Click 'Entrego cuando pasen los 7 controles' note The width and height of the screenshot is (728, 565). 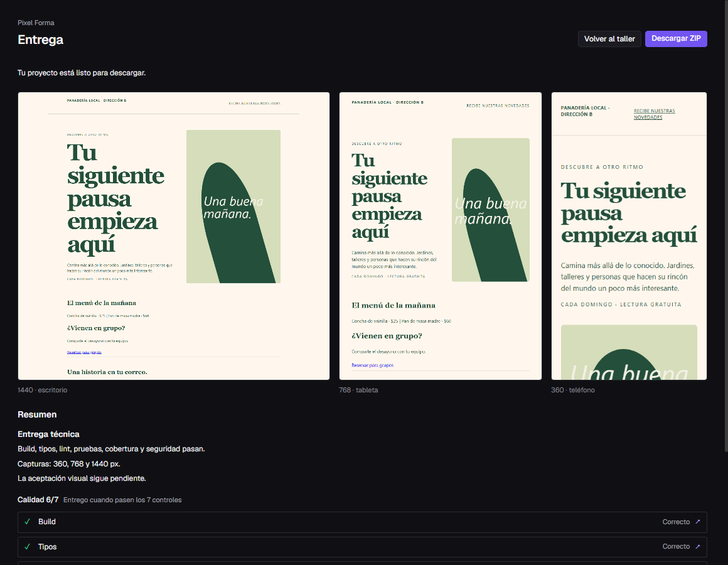[x=122, y=500]
